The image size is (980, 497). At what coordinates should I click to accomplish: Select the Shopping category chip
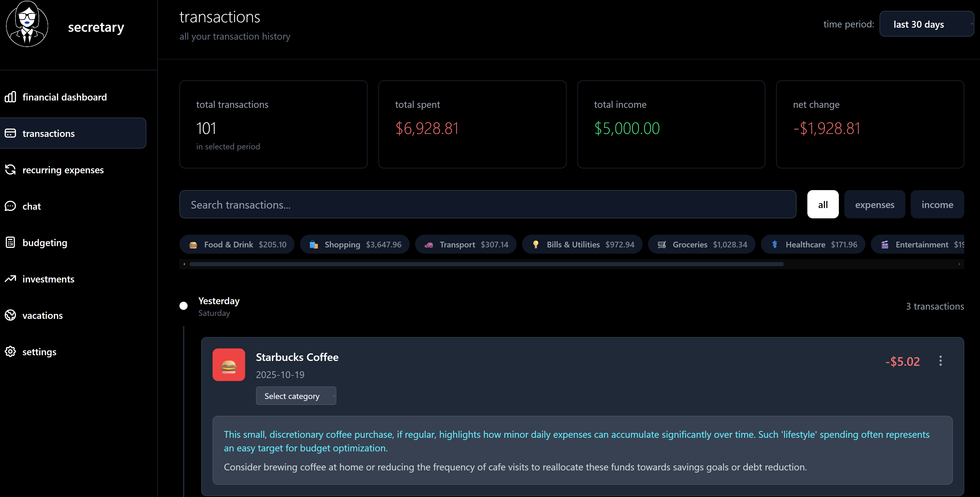(x=355, y=244)
